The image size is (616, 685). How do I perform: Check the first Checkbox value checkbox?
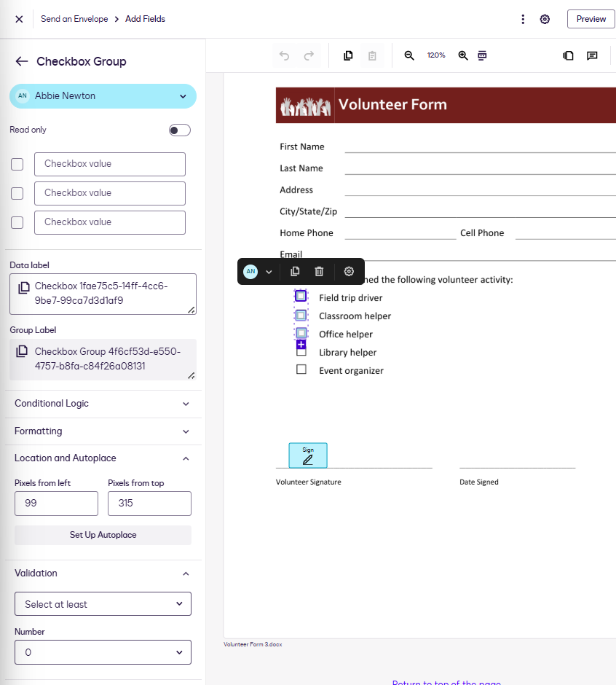click(17, 164)
